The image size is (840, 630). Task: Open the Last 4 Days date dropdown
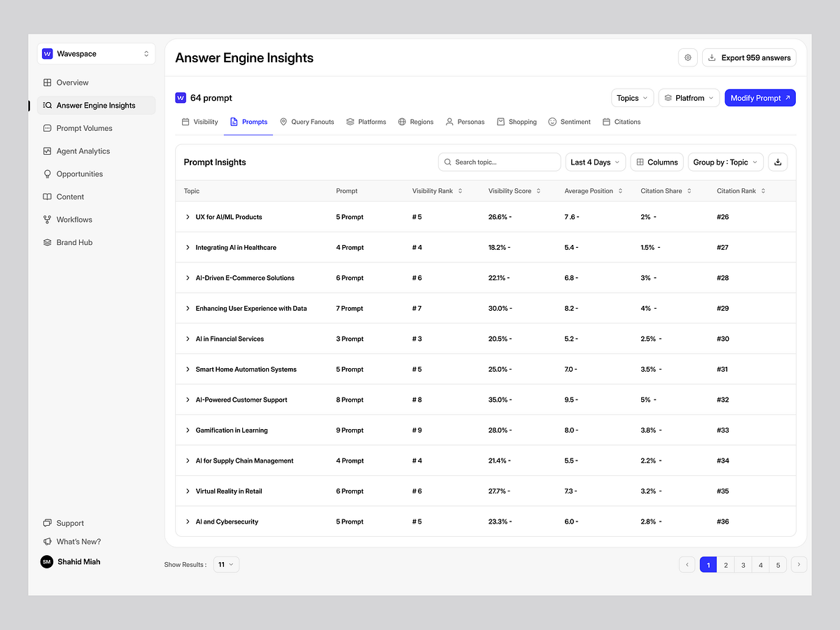[595, 162]
